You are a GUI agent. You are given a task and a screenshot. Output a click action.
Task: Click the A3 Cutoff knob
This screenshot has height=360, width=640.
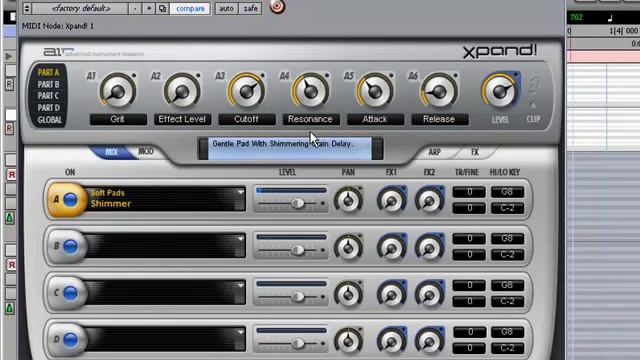(246, 91)
